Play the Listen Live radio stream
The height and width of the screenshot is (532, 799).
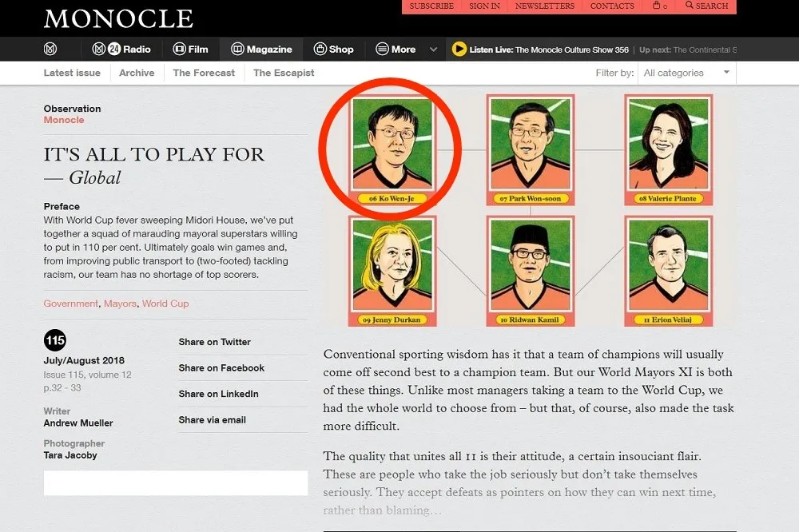click(459, 49)
